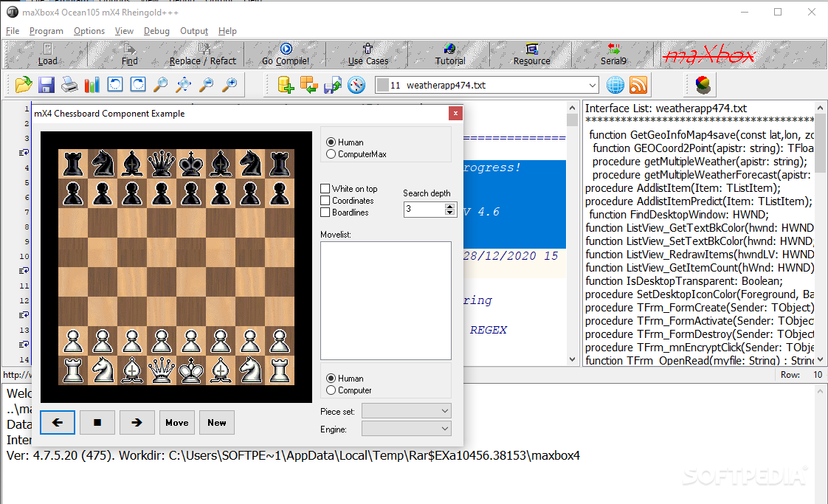Increase Search depth with up arrow
This screenshot has height=504, width=828.
[x=449, y=207]
